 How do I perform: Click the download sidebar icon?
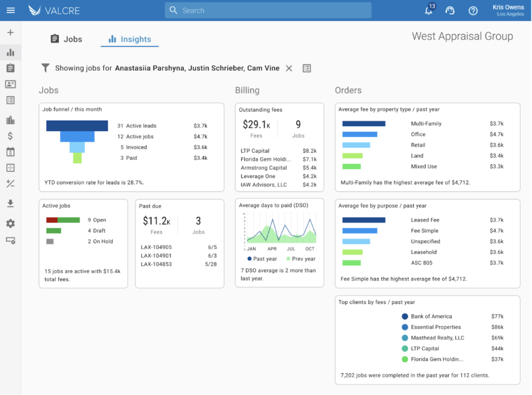[10, 204]
